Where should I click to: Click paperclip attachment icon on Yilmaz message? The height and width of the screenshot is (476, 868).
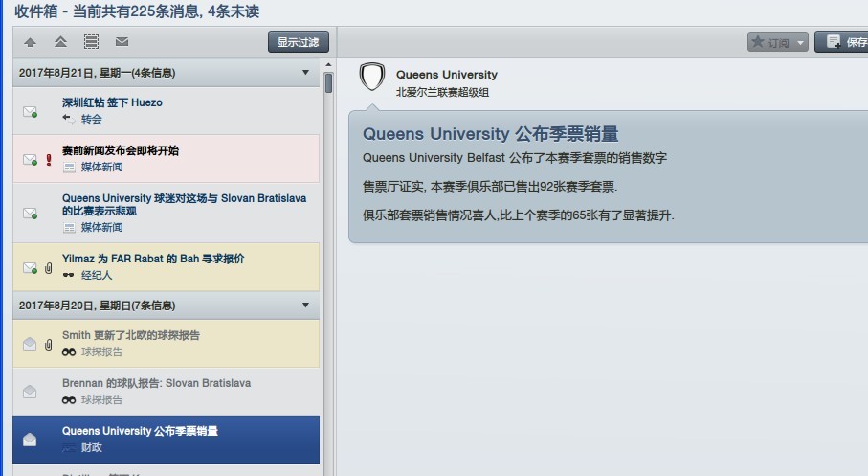(49, 268)
